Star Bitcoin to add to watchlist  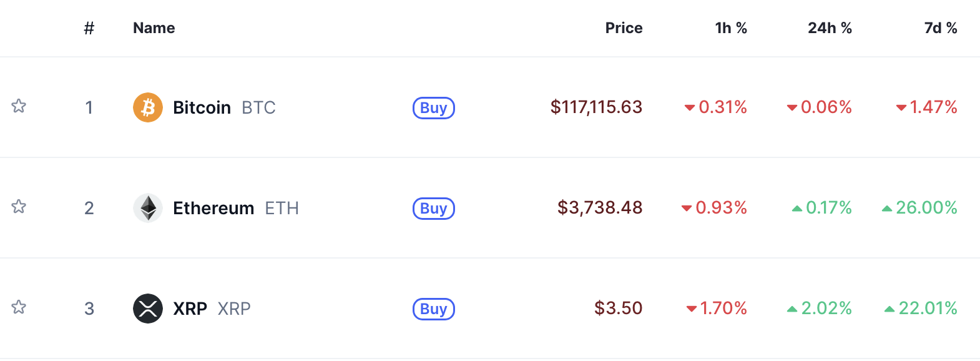point(19,106)
